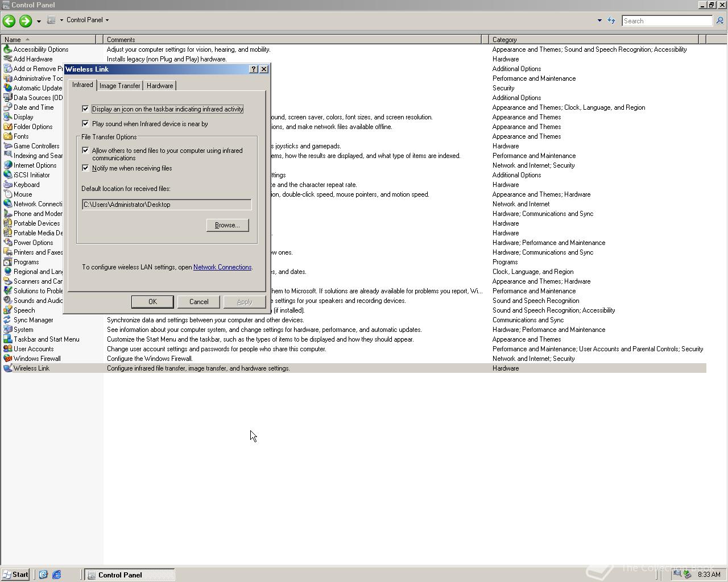Switch to the Hardware tab
The height and width of the screenshot is (582, 728).
tap(160, 86)
